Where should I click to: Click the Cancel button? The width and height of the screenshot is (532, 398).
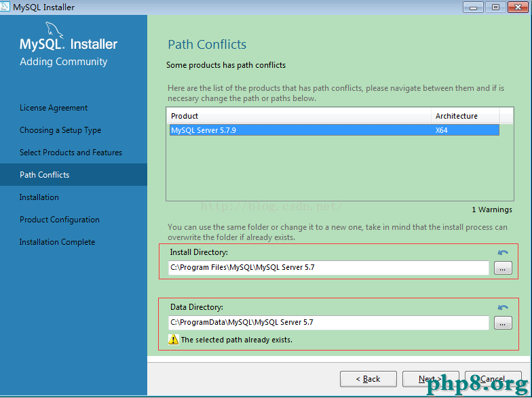493,379
